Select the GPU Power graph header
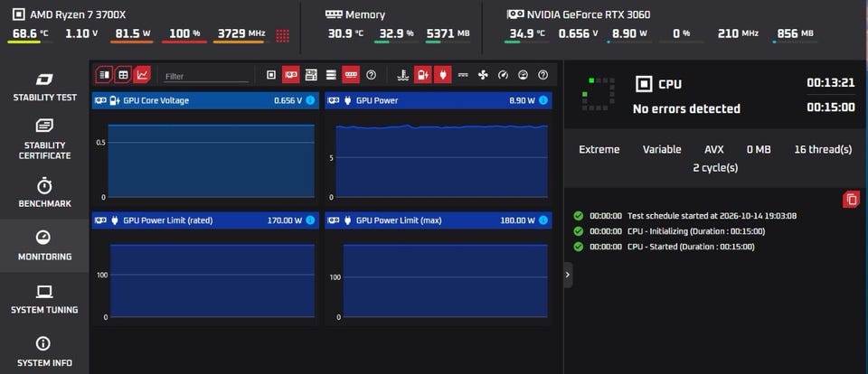Image resolution: width=868 pixels, height=374 pixels. pos(438,100)
